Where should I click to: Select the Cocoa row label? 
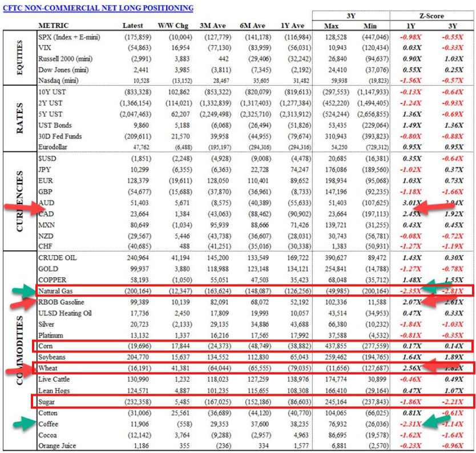pyautogui.click(x=47, y=435)
